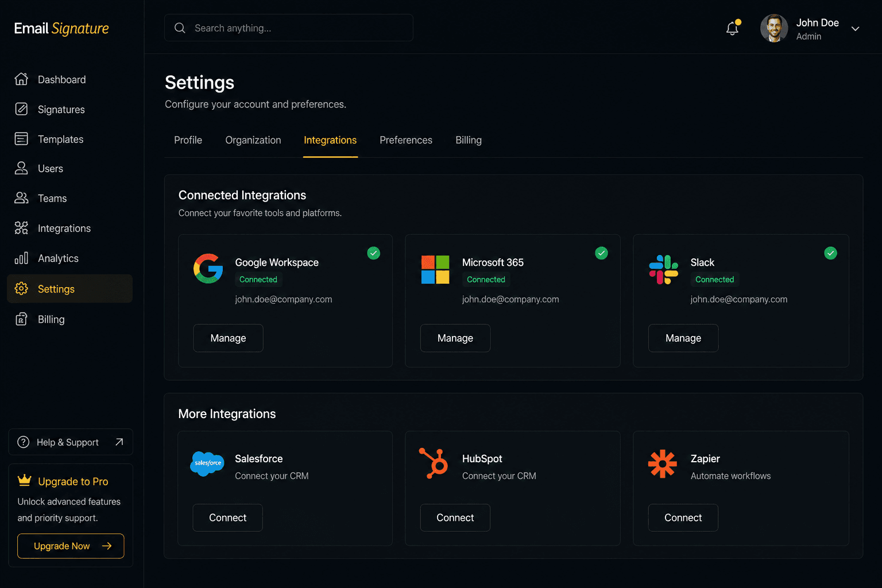Image resolution: width=882 pixels, height=588 pixels.
Task: Open Templates in the sidebar
Action: pos(69,139)
